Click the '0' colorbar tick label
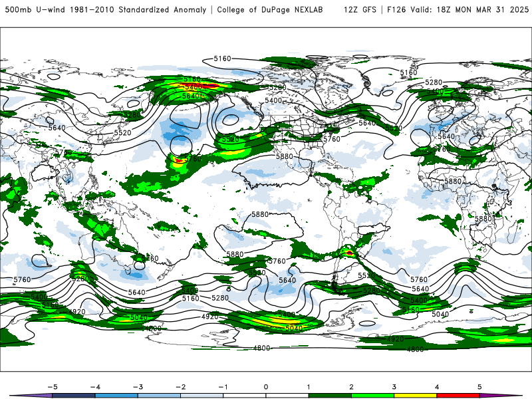This screenshot has width=532, height=399. click(266, 387)
